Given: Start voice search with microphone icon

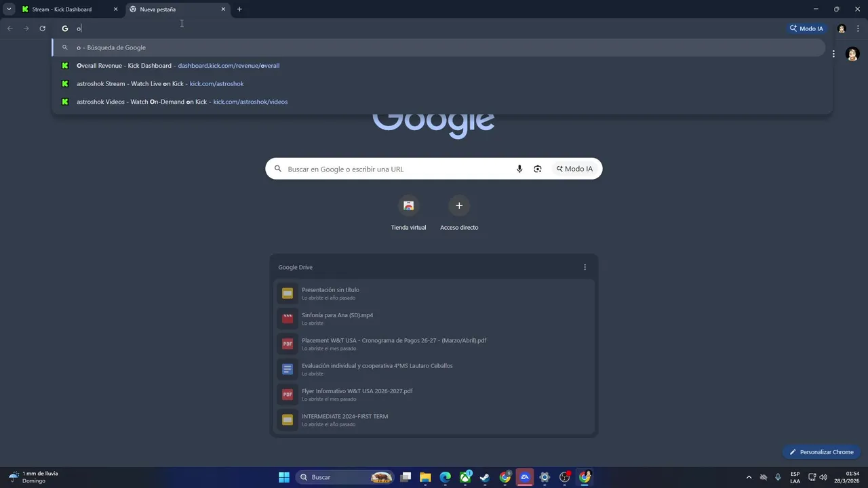Looking at the screenshot, I should pos(519,169).
